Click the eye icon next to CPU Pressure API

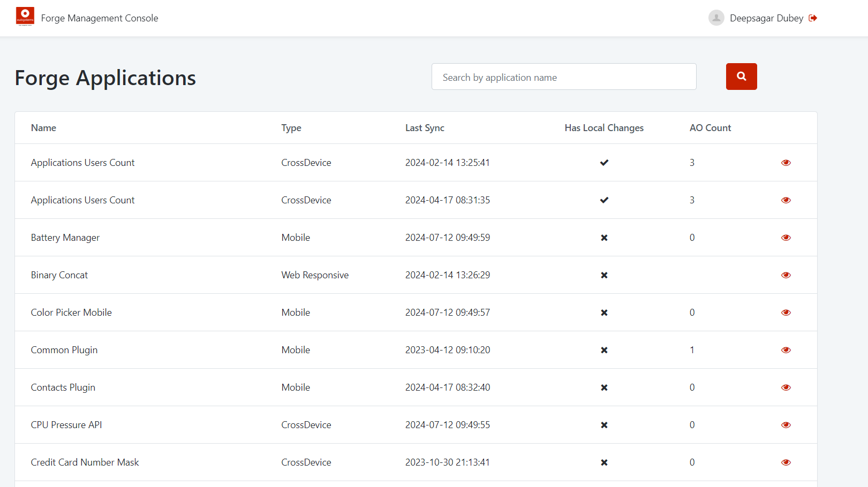(x=786, y=424)
